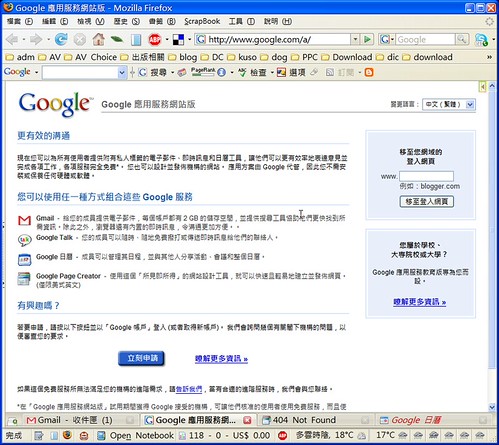Go to the Home page icon
This screenshot has width=499, height=445.
coord(98,40)
